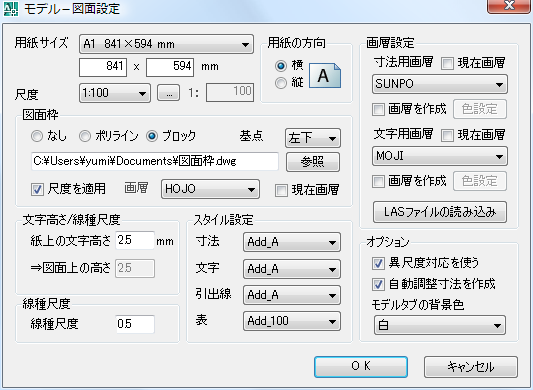The width and height of the screenshot is (533, 390).
Task: Toggle 尺度を適用 checkbox
Action: (x=37, y=189)
